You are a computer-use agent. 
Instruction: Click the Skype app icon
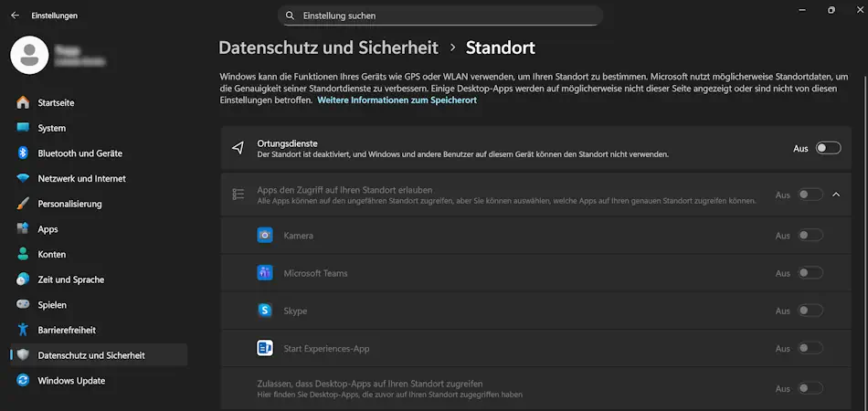pos(265,311)
